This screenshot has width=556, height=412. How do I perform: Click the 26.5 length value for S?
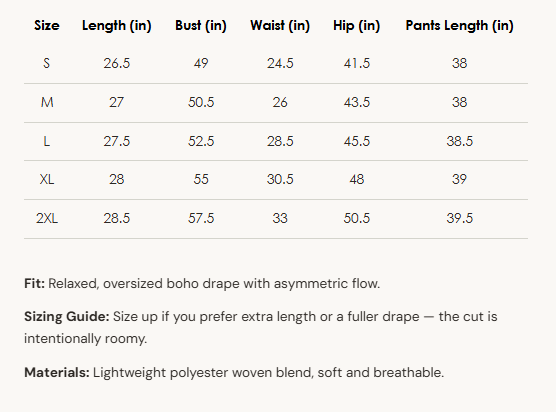[x=117, y=63]
